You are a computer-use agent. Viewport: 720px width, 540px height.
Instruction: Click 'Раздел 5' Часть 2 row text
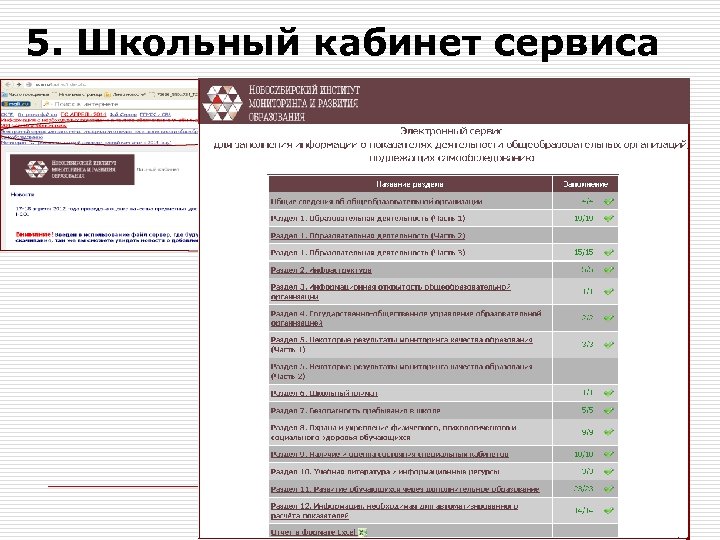coord(401,371)
